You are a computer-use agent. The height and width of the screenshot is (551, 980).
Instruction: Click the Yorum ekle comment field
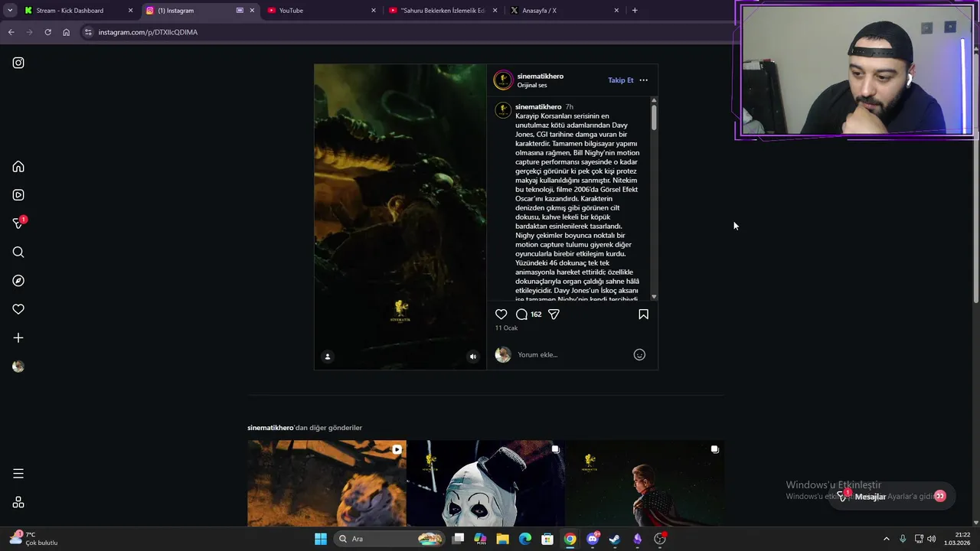[x=572, y=354]
